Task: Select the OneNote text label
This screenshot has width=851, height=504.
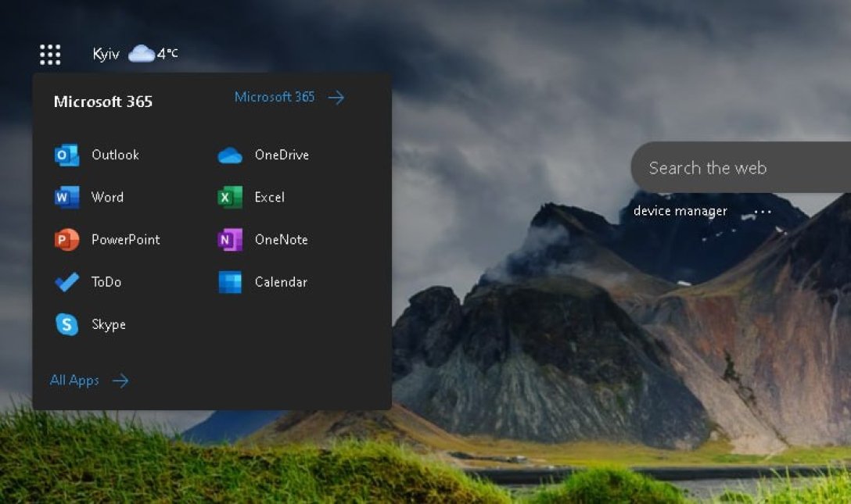Action: (281, 240)
